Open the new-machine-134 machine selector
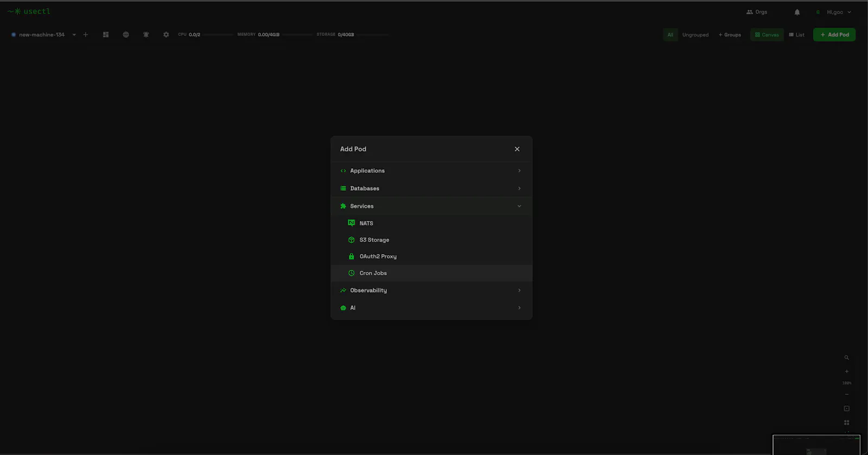Image resolution: width=868 pixels, height=455 pixels. click(43, 35)
